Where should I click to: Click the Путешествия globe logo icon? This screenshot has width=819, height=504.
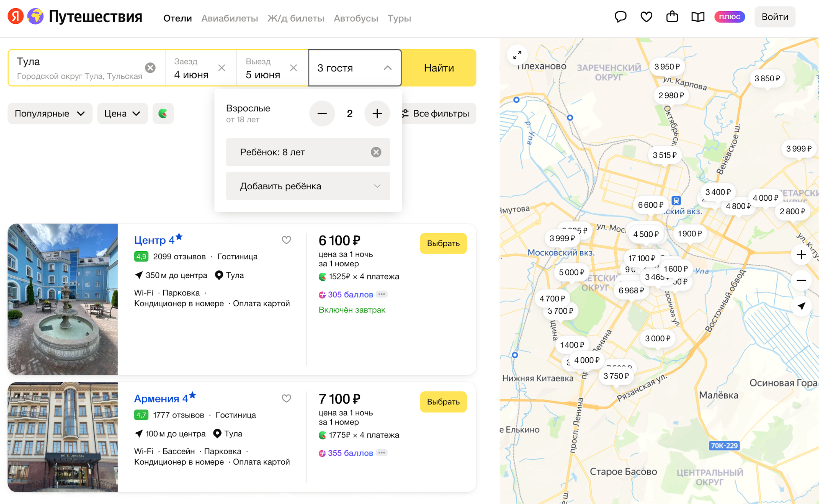point(36,17)
